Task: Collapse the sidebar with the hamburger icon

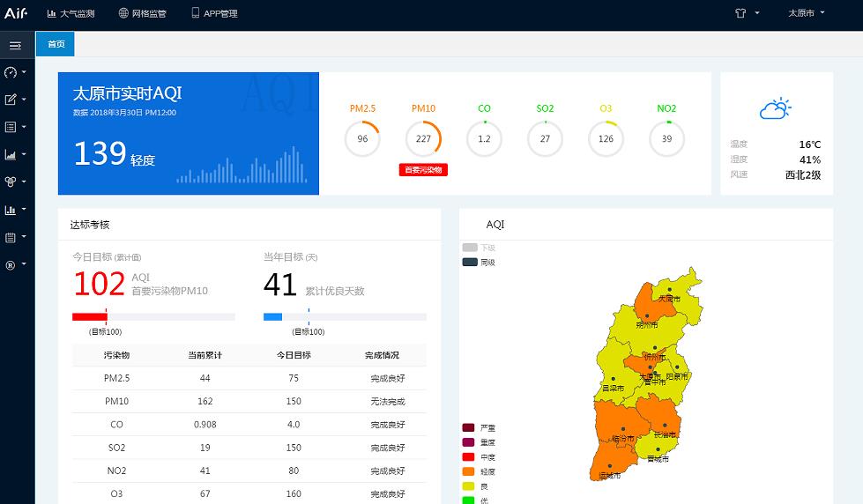Action: tap(15, 45)
